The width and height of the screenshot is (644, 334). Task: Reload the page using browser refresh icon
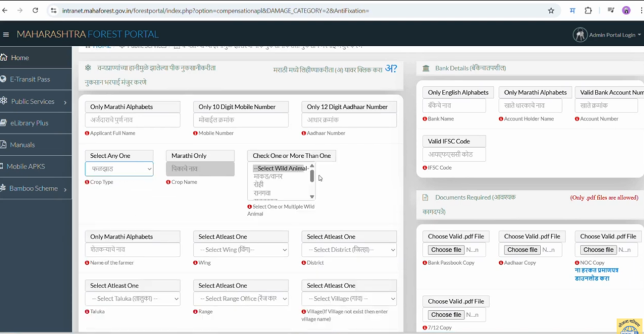coord(35,11)
